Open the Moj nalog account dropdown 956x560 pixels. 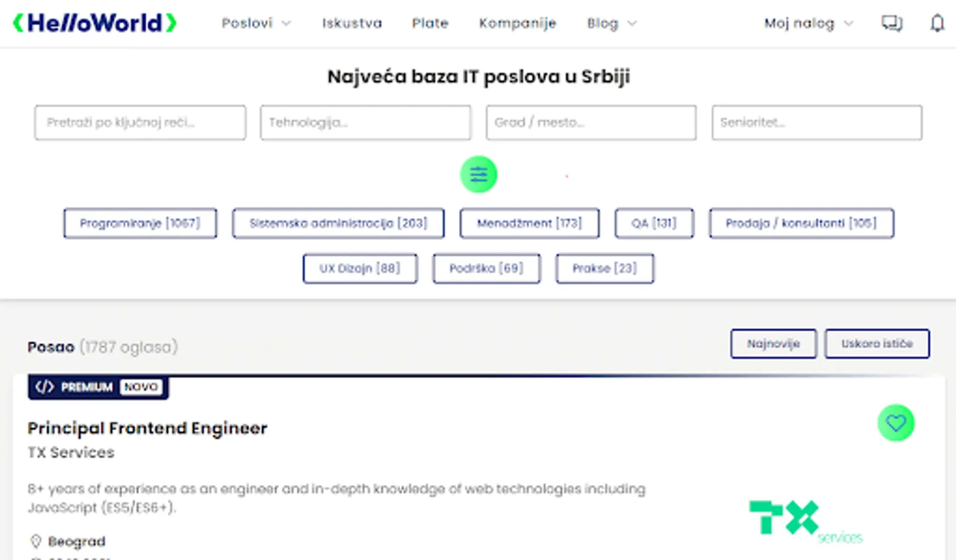coord(808,24)
